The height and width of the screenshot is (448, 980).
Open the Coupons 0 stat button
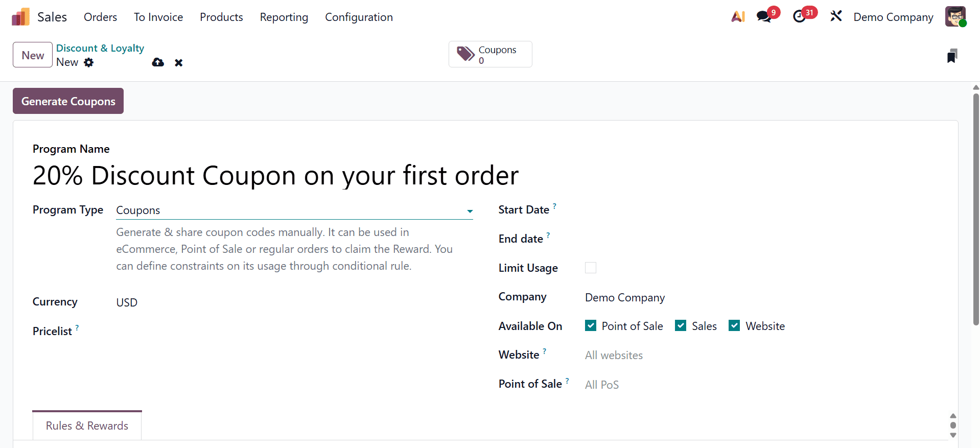coord(491,54)
